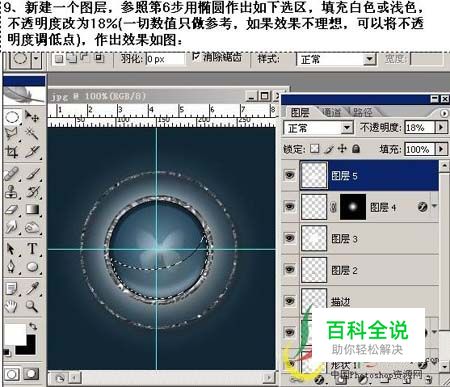Select the Elliptical Marquee tool in toolbox
Screen dimensions: 450x387
click(12, 117)
